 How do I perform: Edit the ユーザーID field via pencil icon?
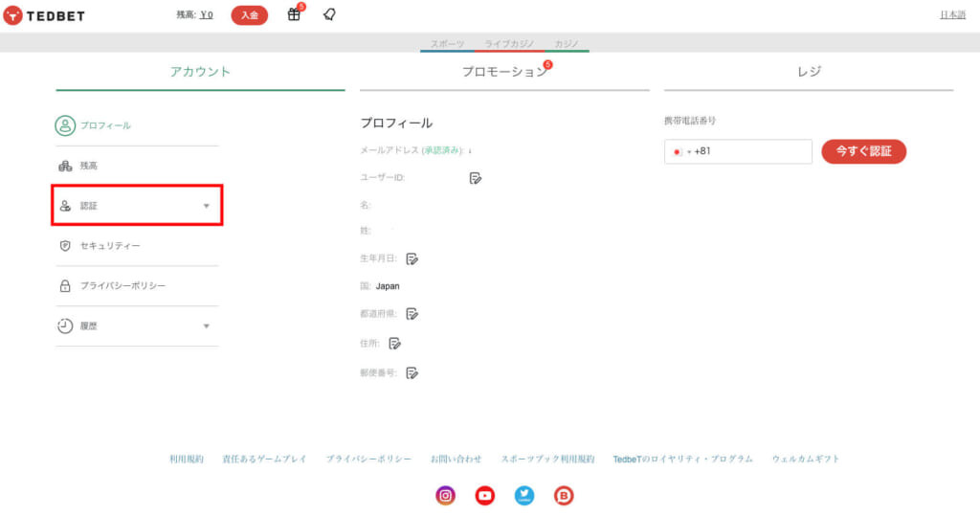(475, 179)
